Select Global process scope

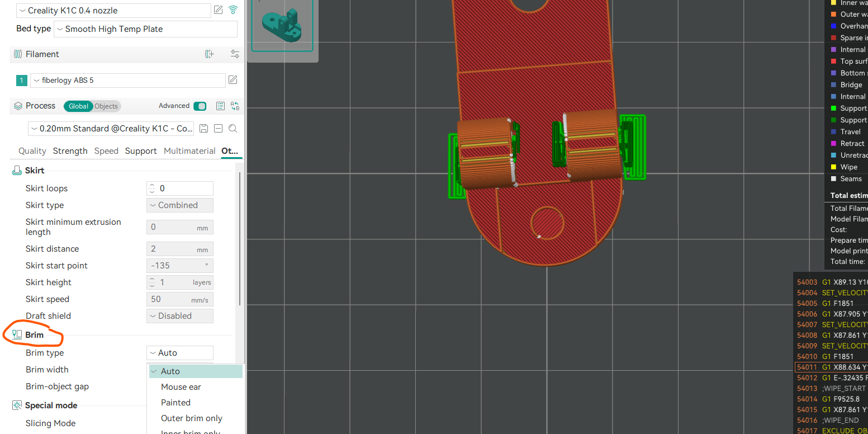pos(78,106)
